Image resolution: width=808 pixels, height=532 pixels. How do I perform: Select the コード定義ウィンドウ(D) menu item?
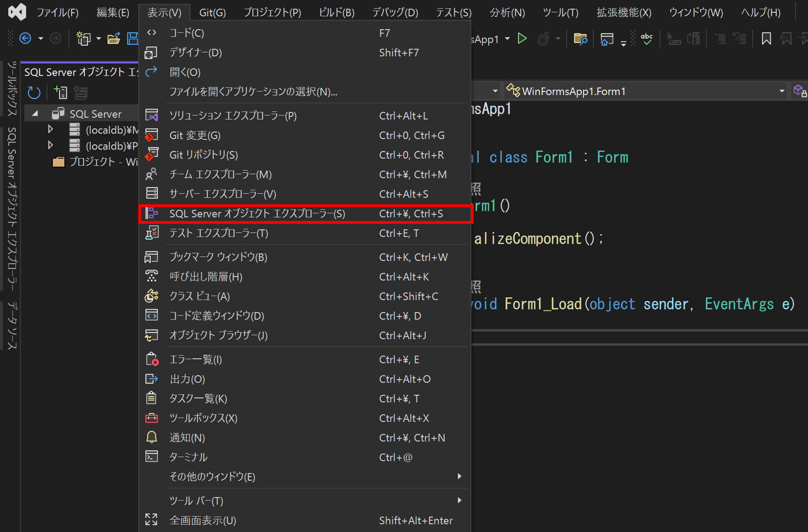click(x=305, y=315)
